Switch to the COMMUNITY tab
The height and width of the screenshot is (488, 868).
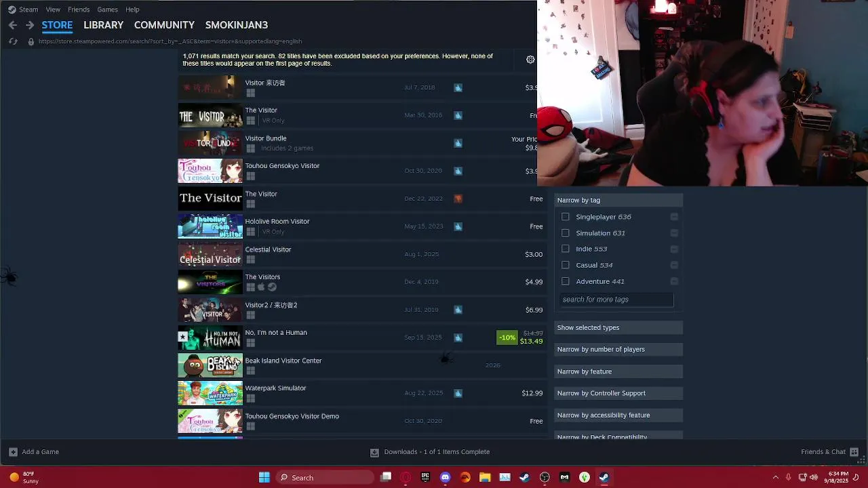click(164, 25)
